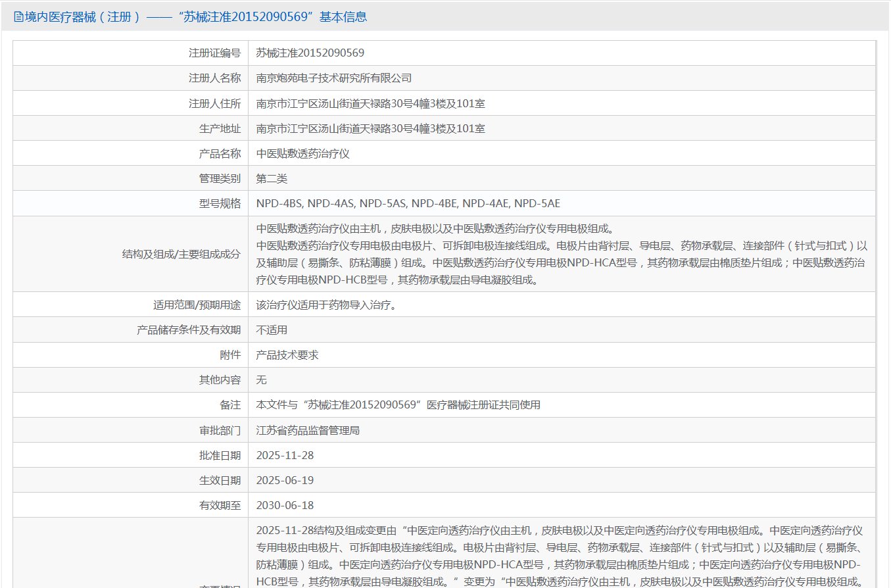
Task: Click approving department 江苏省药品监督管理局
Action: tap(308, 430)
